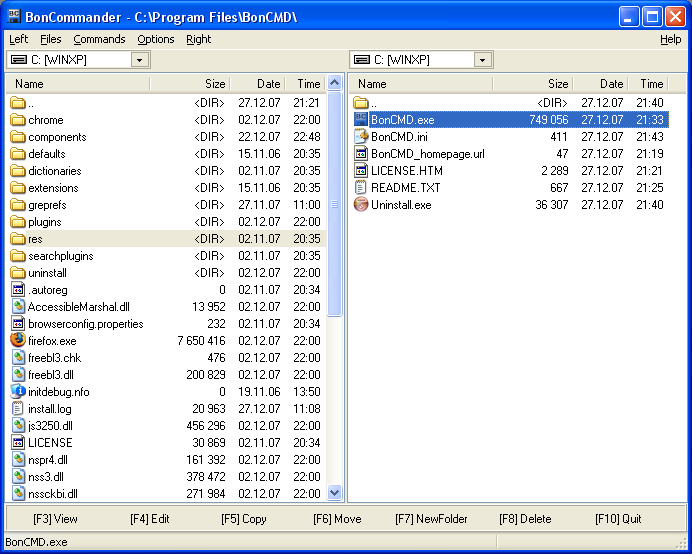Click the Uninstall.exe icon
This screenshot has height=554, width=692.
tap(361, 204)
